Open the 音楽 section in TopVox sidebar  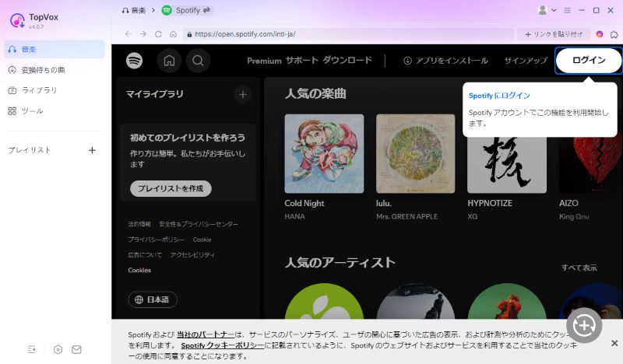(x=55, y=49)
